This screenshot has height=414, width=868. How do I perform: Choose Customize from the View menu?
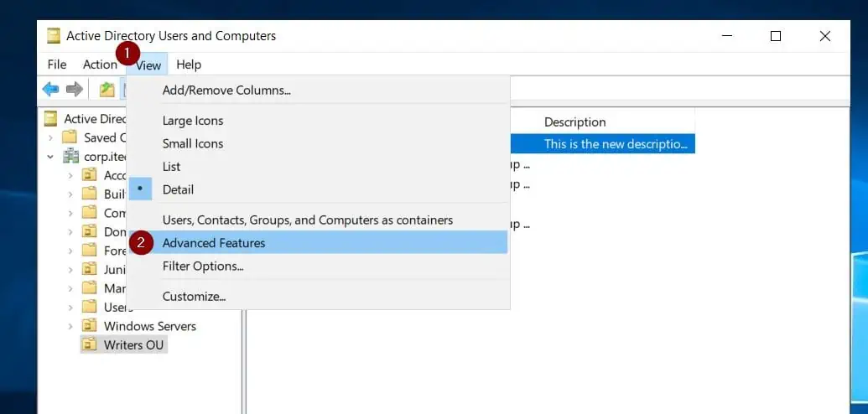click(x=318, y=296)
